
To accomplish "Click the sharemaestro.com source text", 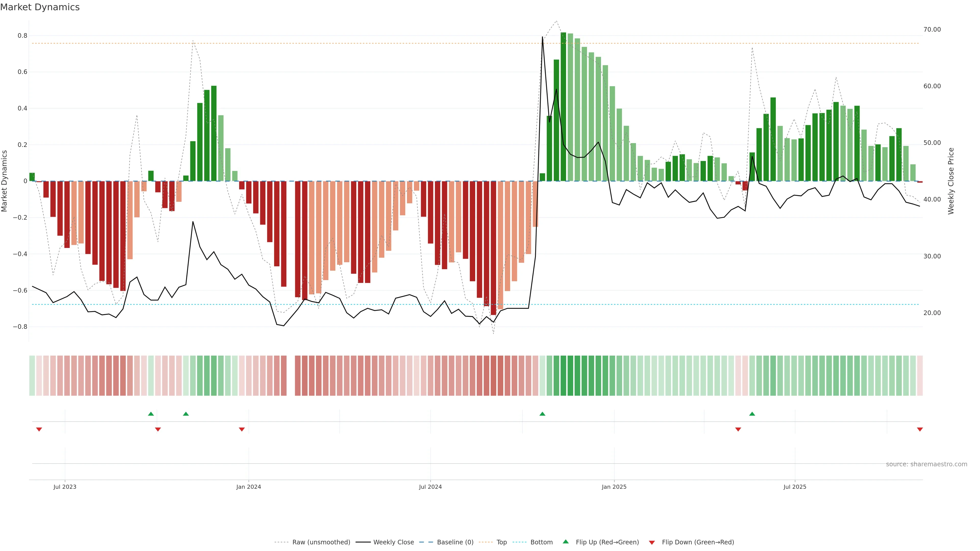I will click(926, 464).
